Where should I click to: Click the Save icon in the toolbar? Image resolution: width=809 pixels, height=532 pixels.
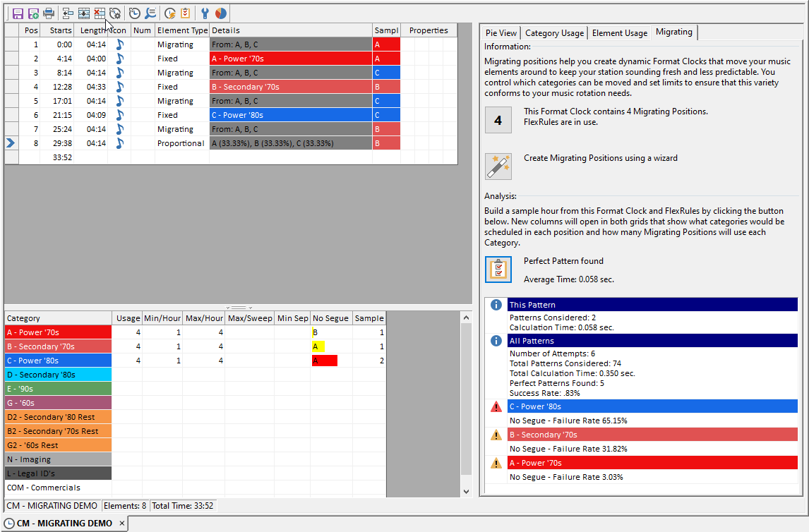tap(18, 13)
